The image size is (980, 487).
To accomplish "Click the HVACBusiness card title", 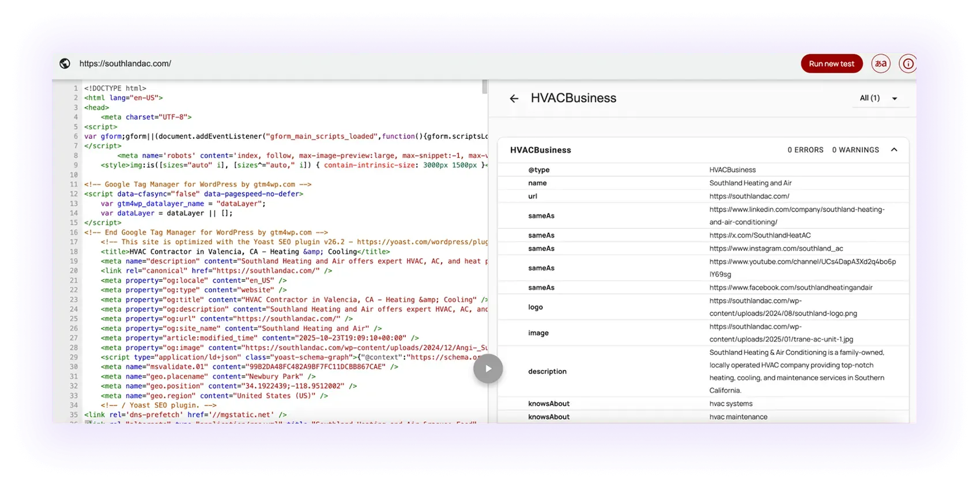I will [540, 150].
